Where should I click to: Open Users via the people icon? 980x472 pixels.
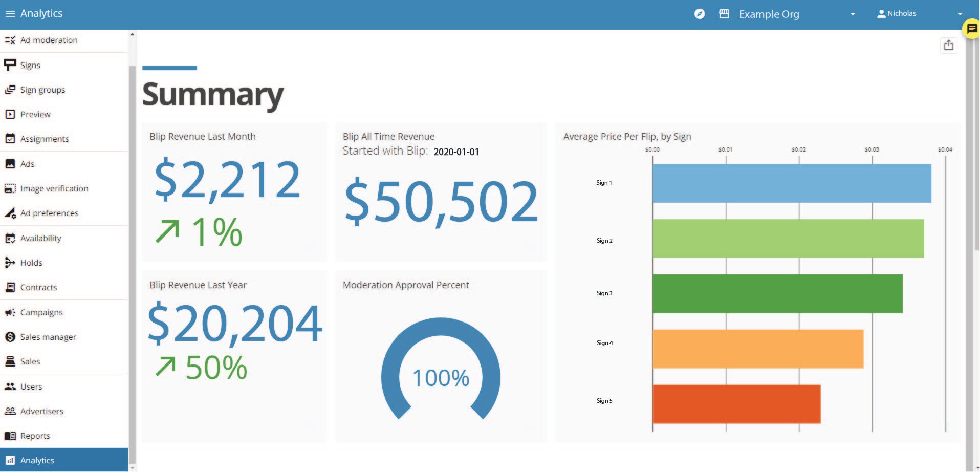tap(10, 387)
